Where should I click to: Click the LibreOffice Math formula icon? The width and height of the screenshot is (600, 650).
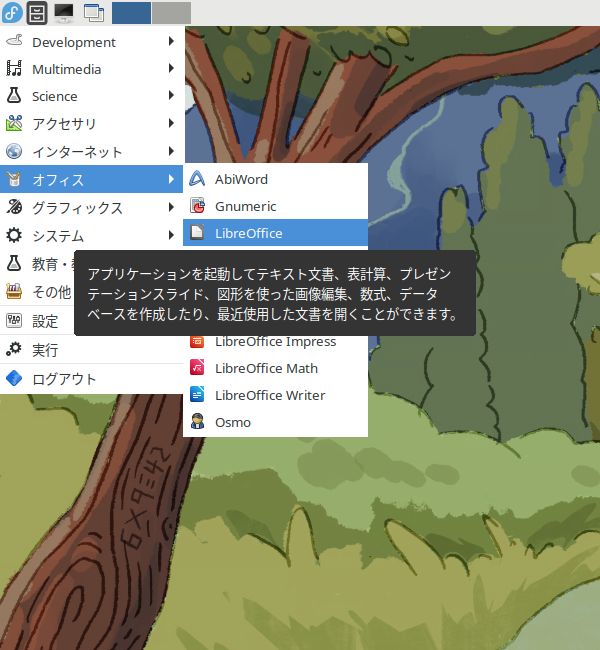click(197, 368)
